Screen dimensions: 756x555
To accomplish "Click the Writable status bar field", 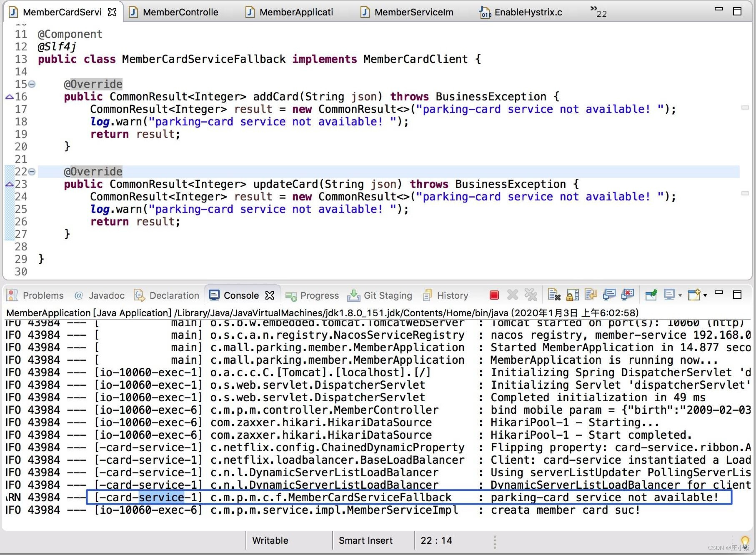I will tap(270, 540).
